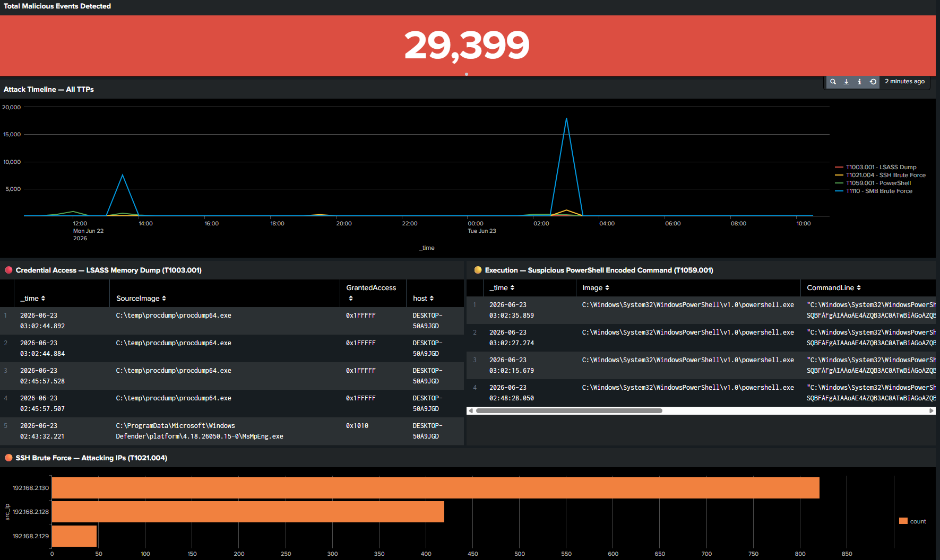940x560 pixels.
Task: Click left arrow of PowerShell table scrollbar
Action: point(470,410)
